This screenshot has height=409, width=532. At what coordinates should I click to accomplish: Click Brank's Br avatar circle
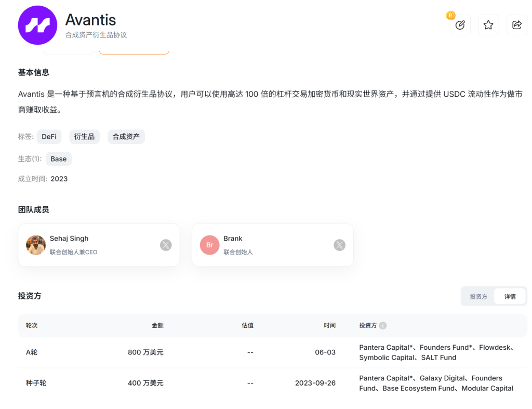coord(210,245)
